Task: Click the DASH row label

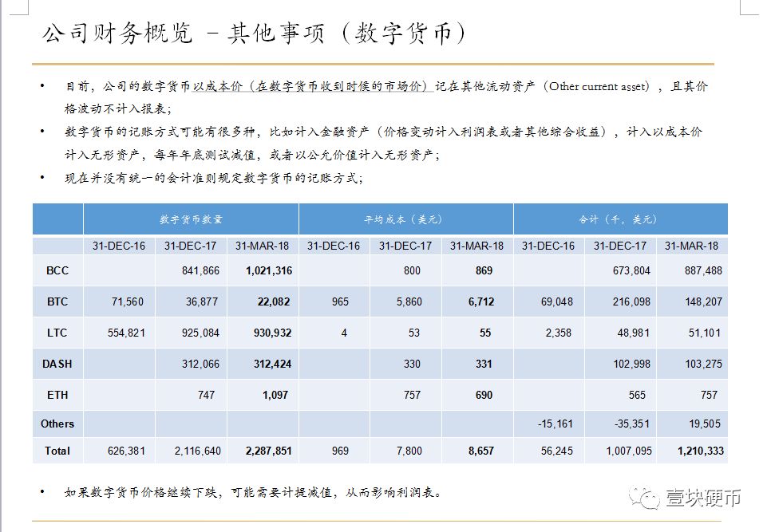Action: click(57, 365)
